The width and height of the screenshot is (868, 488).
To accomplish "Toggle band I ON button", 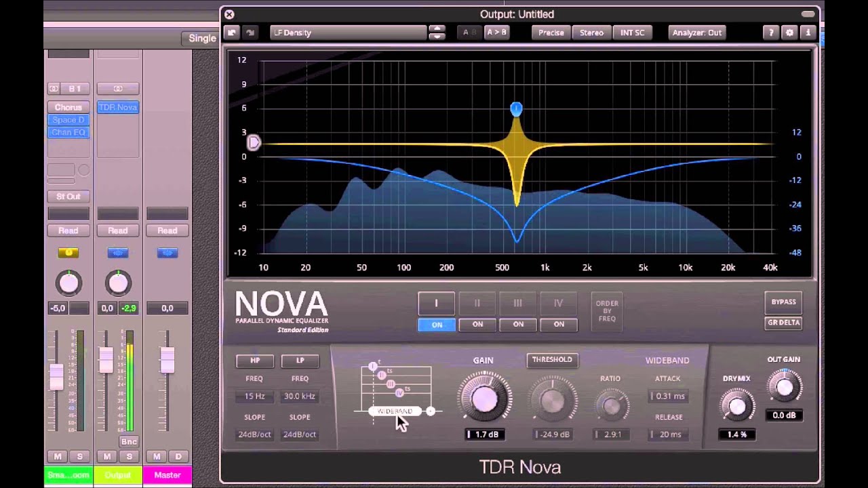I will [x=437, y=325].
